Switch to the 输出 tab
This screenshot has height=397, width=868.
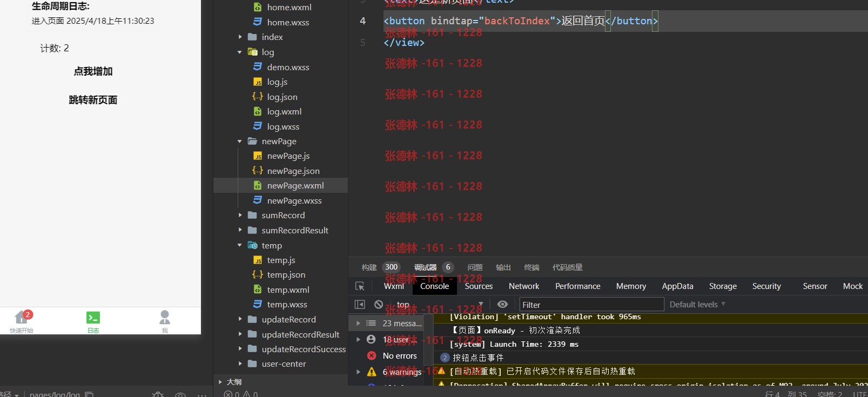click(x=503, y=267)
